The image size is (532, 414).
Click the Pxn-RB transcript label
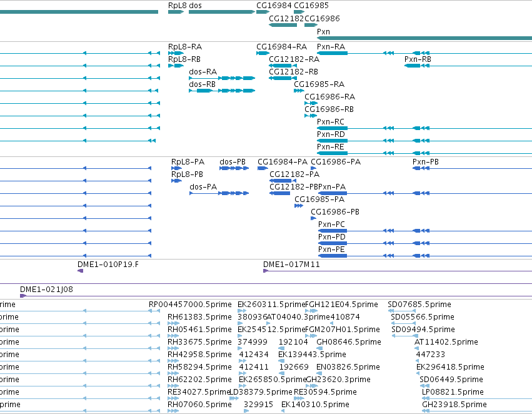coord(418,59)
